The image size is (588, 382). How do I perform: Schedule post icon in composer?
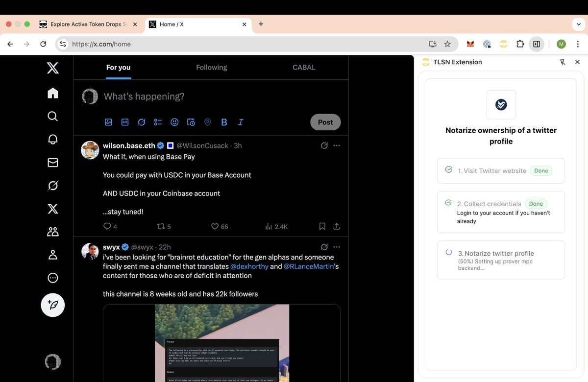(191, 122)
